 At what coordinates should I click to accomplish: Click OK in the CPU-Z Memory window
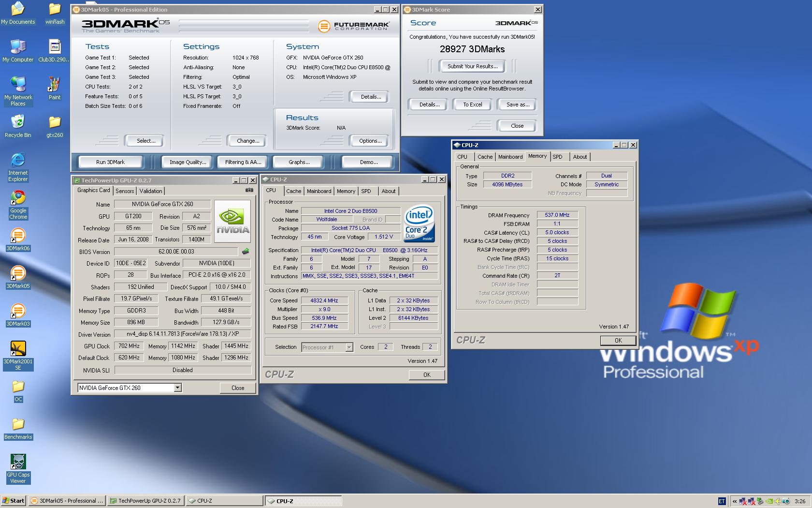click(618, 341)
